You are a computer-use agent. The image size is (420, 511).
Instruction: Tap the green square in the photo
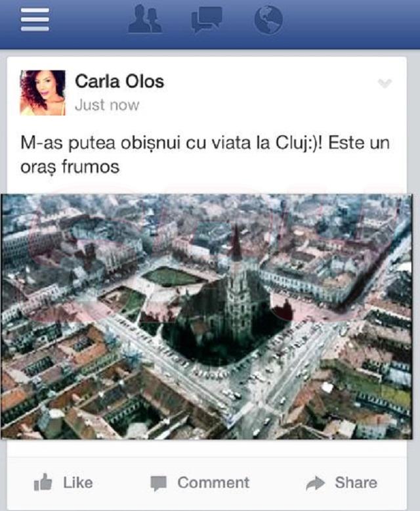click(x=172, y=277)
